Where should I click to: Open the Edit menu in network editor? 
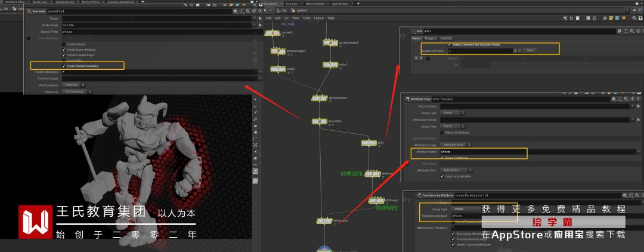click(278, 18)
